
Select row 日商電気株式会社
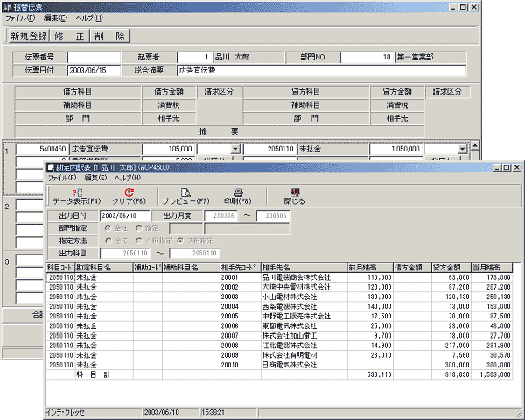point(279,365)
